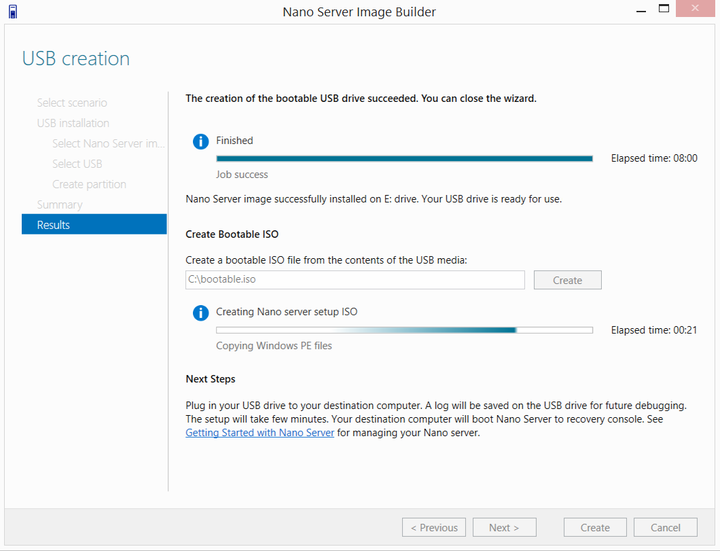
Task: Open the USB installation step
Action: [x=73, y=123]
